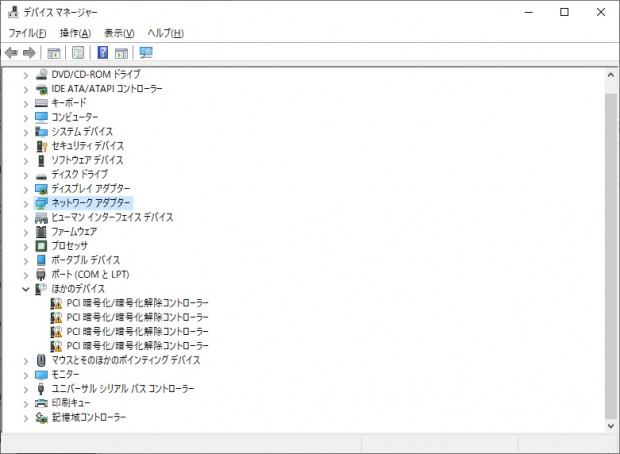Open the 操作(A) menu
The height and width of the screenshot is (454, 620).
75,33
